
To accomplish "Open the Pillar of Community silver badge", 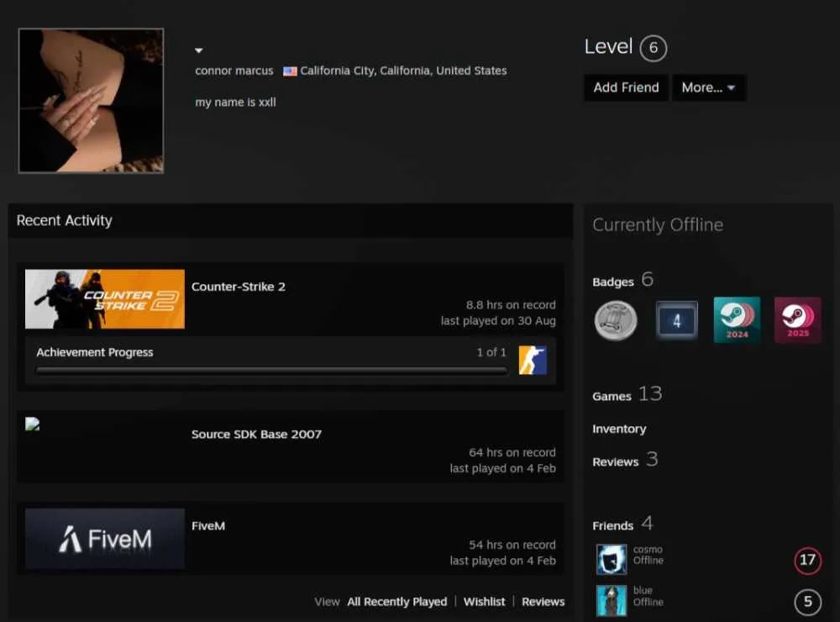I will pos(616,320).
